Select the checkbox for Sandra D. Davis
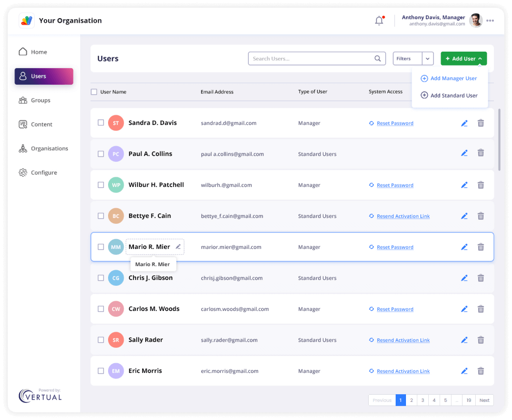512x420 pixels. click(x=101, y=122)
